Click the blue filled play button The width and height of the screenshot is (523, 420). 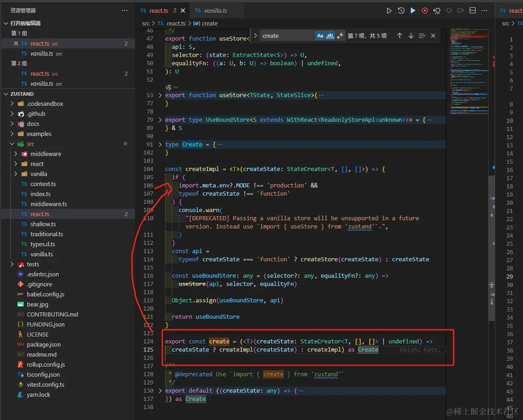(413, 10)
